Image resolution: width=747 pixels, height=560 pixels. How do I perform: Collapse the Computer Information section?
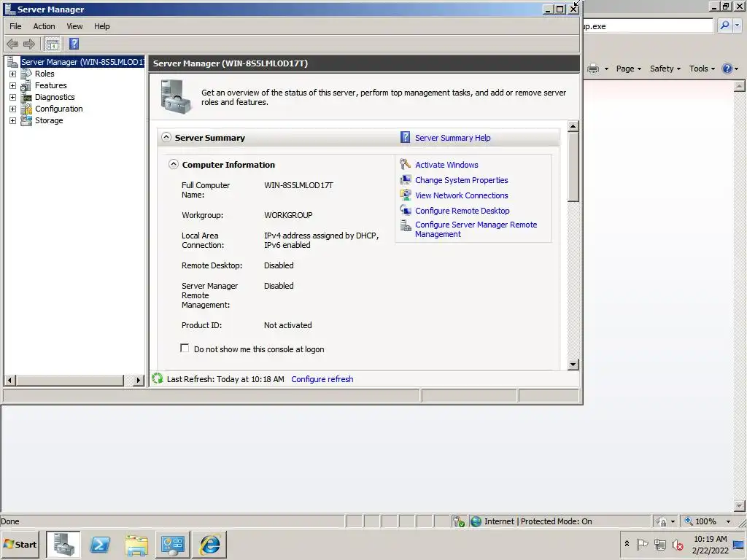[174, 164]
